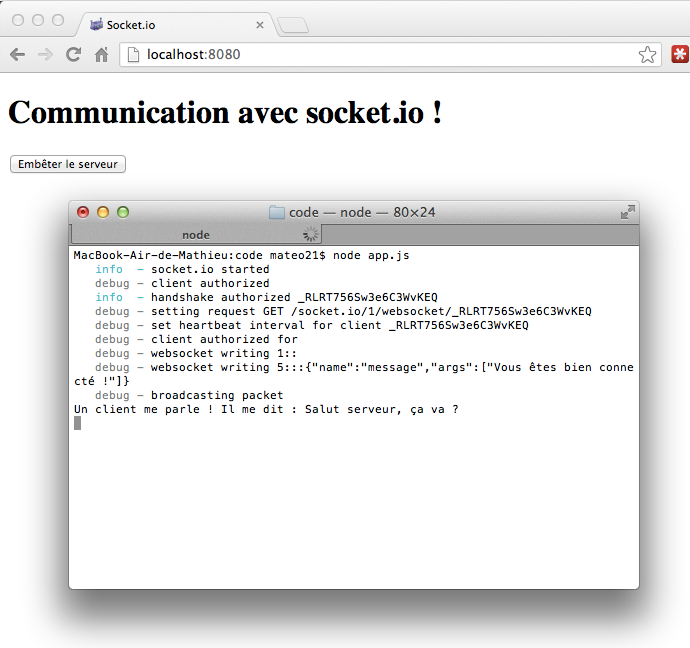Click the websocket writing 1:: line
Image resolution: width=690 pixels, height=648 pixels.
pos(196,353)
